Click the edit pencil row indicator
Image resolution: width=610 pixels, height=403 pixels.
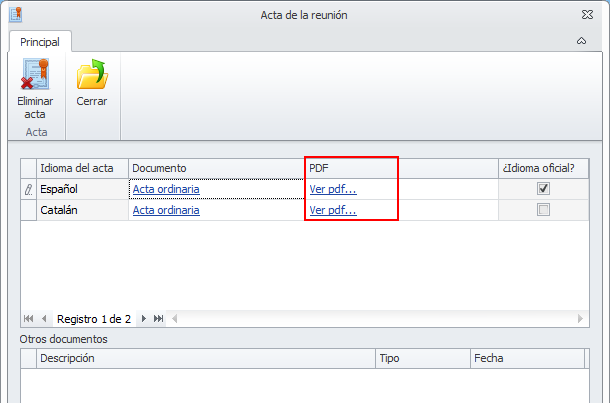click(x=28, y=189)
